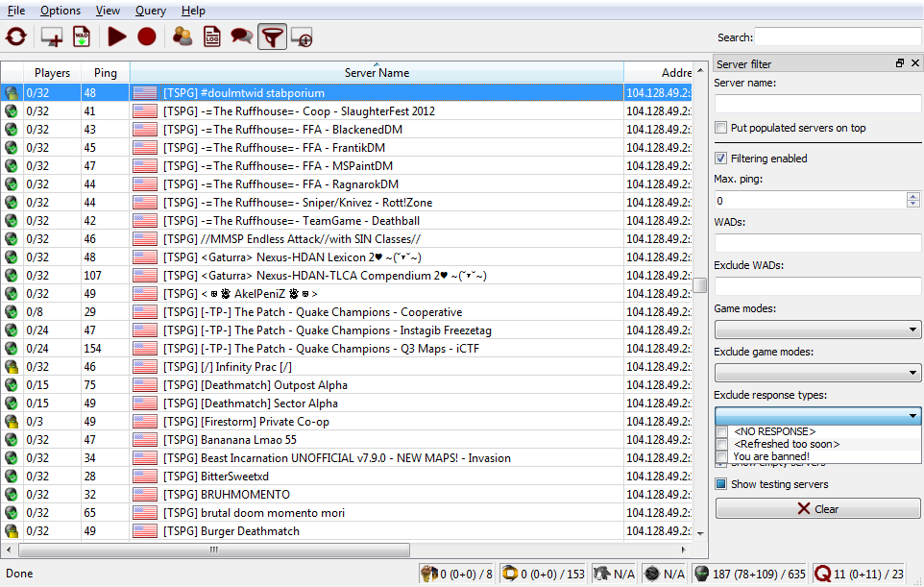
Task: Enable Put populated servers on top
Action: click(x=721, y=128)
